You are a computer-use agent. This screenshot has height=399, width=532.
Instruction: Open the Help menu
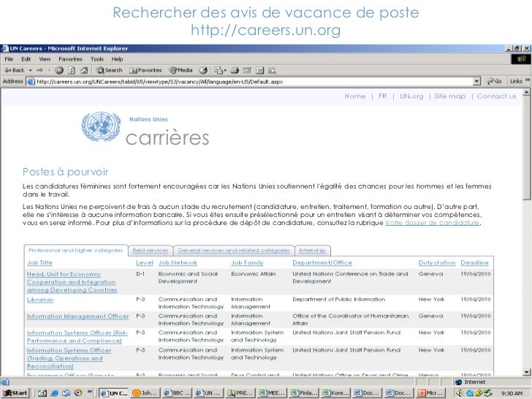point(117,59)
